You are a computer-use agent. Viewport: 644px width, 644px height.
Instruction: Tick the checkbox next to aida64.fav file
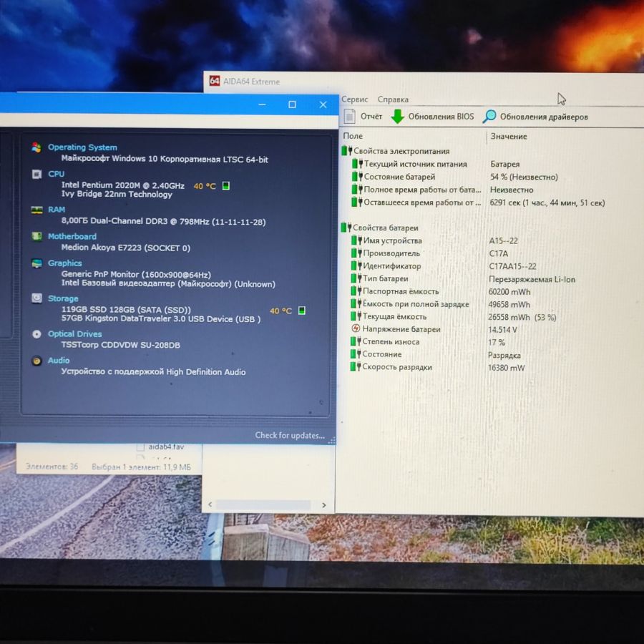click(140, 447)
